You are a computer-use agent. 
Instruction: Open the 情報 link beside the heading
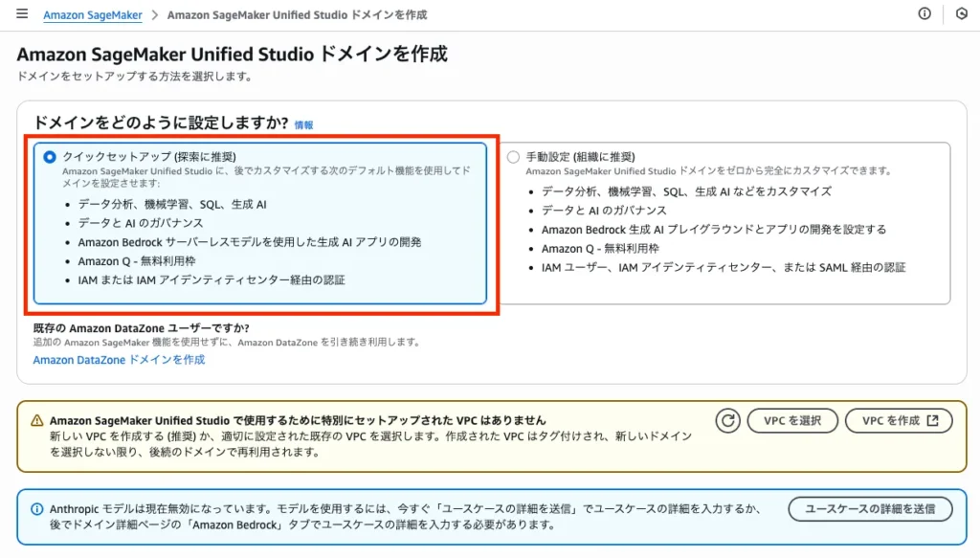[x=303, y=124]
